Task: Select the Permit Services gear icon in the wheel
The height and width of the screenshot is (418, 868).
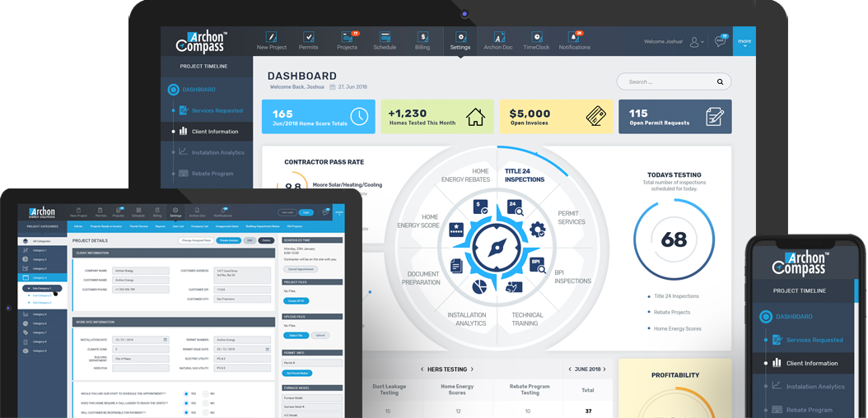Action: pos(538,230)
